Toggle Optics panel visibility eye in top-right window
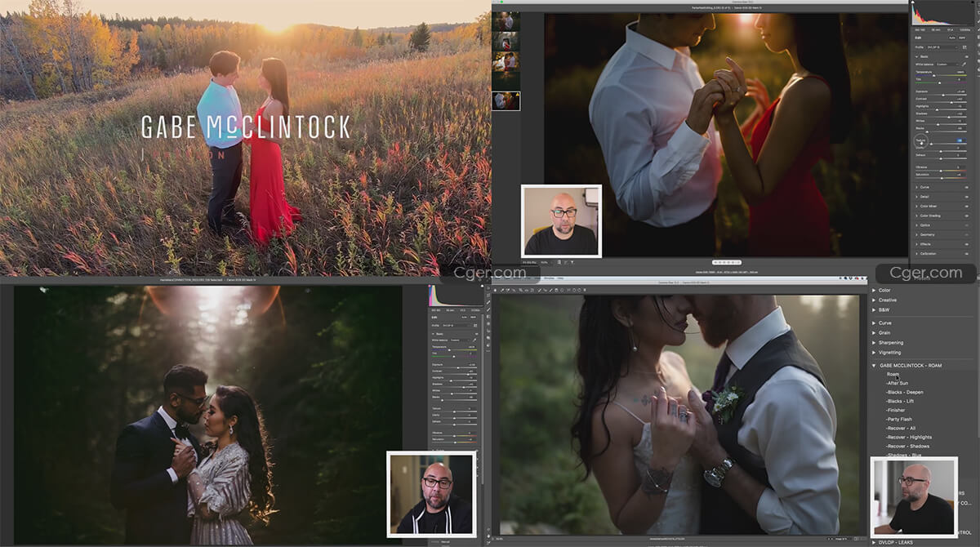The height and width of the screenshot is (547, 980). click(x=967, y=225)
